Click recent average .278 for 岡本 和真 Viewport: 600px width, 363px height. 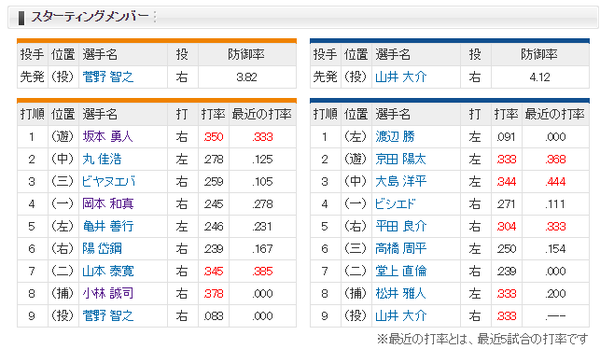pos(262,204)
